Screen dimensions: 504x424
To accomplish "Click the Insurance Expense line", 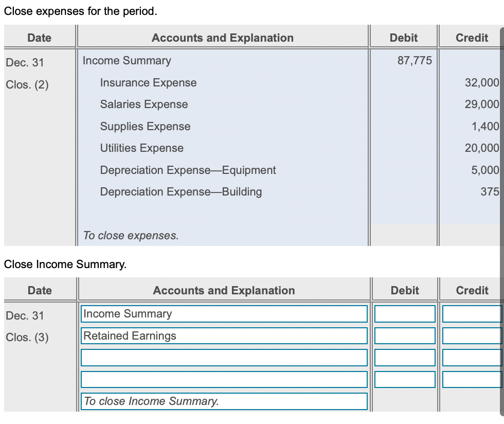I will tap(149, 82).
